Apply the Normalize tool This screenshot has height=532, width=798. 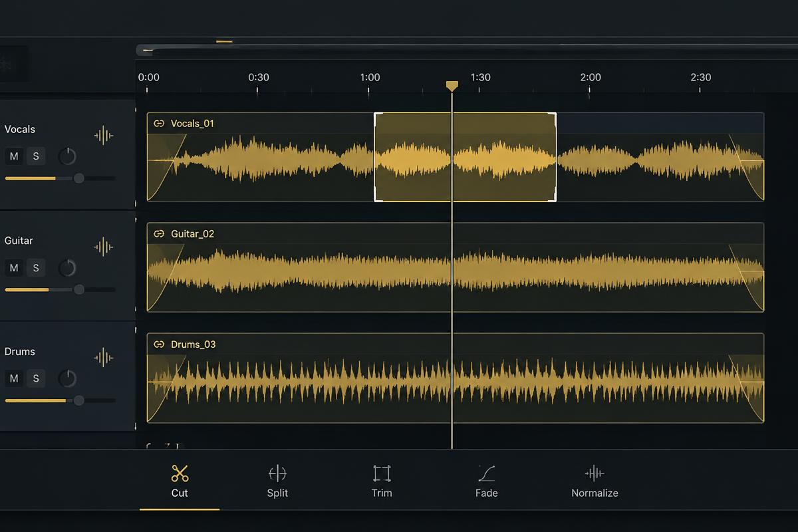coord(595,481)
